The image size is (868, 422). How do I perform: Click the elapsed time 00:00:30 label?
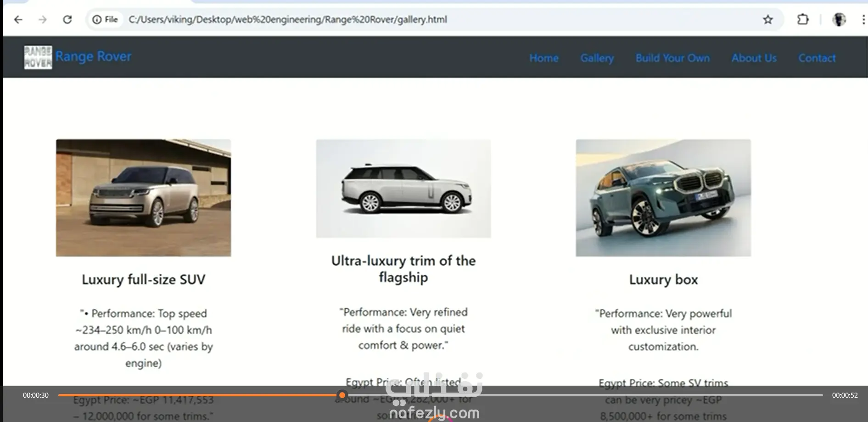[36, 395]
